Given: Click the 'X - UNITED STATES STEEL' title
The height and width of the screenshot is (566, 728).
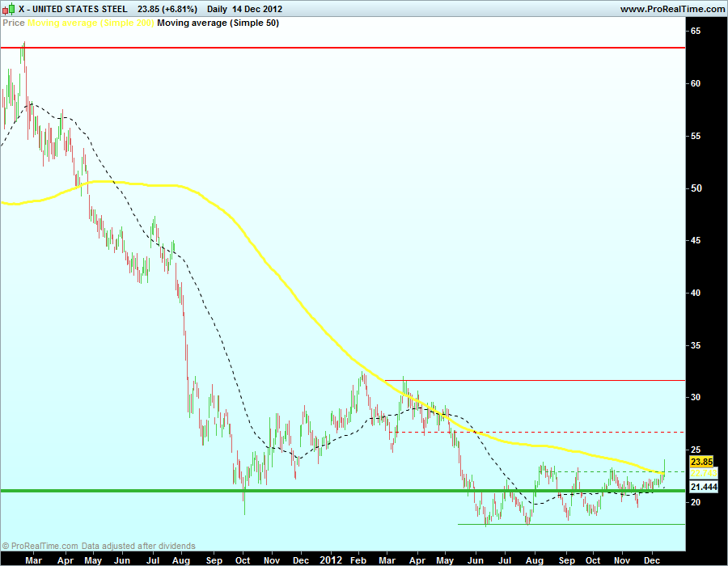Looking at the screenshot, I should tap(73, 9).
